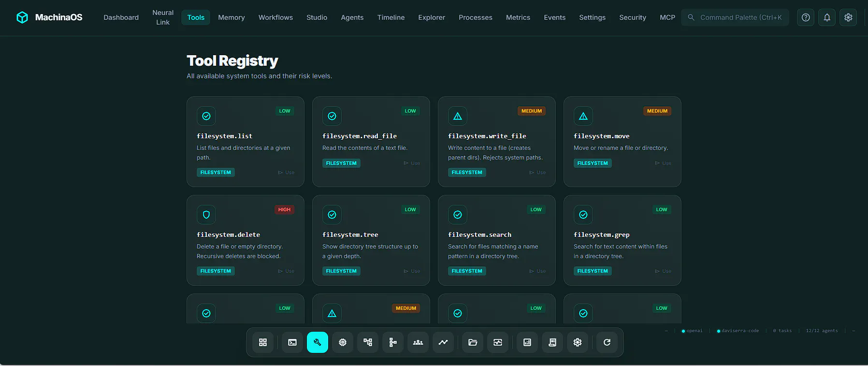Click the checkmark icon on the filesystem.read_file card
The image size is (868, 366).
(332, 116)
